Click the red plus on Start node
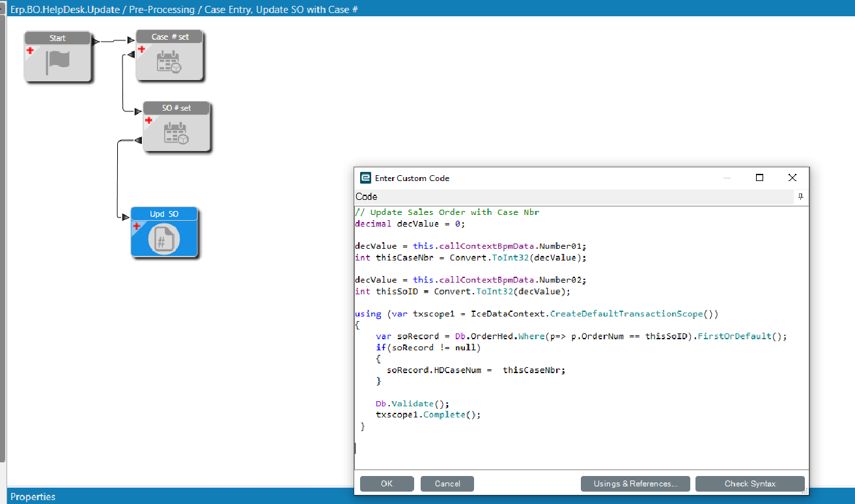Viewport: 855px width, 504px height. pyautogui.click(x=30, y=50)
